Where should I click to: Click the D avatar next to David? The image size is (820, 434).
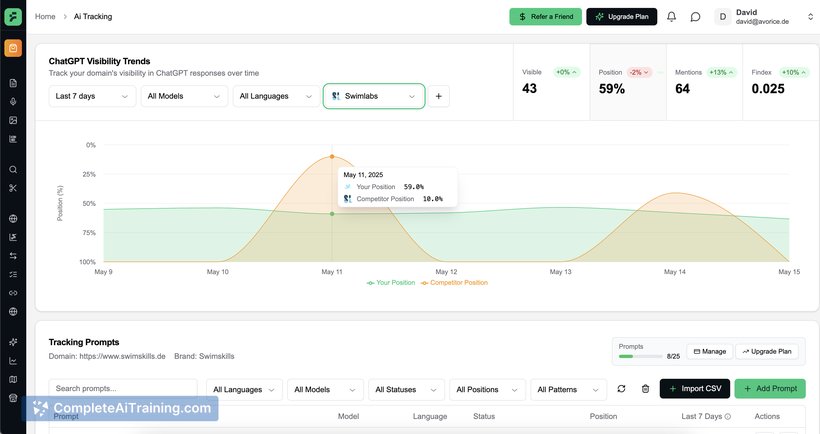[x=723, y=17]
